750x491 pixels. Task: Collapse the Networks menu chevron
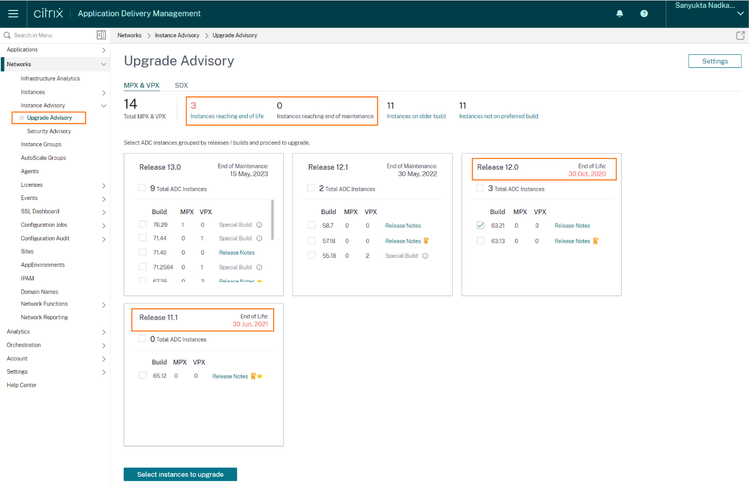[x=104, y=64]
